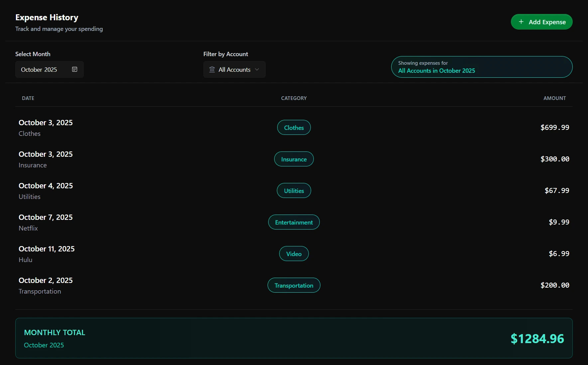The height and width of the screenshot is (365, 588).
Task: Click the Utilities category pill
Action: 294,190
